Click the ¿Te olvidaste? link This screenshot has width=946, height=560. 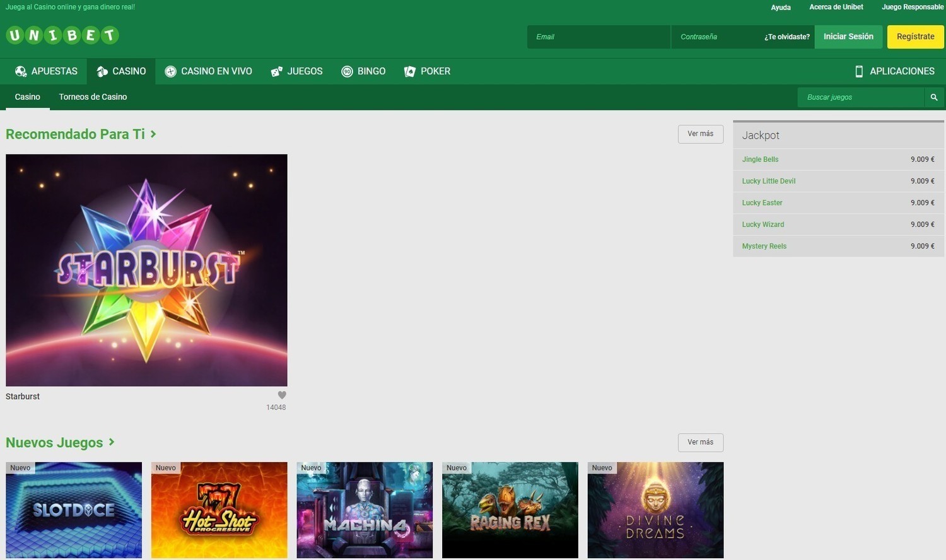[x=787, y=37]
